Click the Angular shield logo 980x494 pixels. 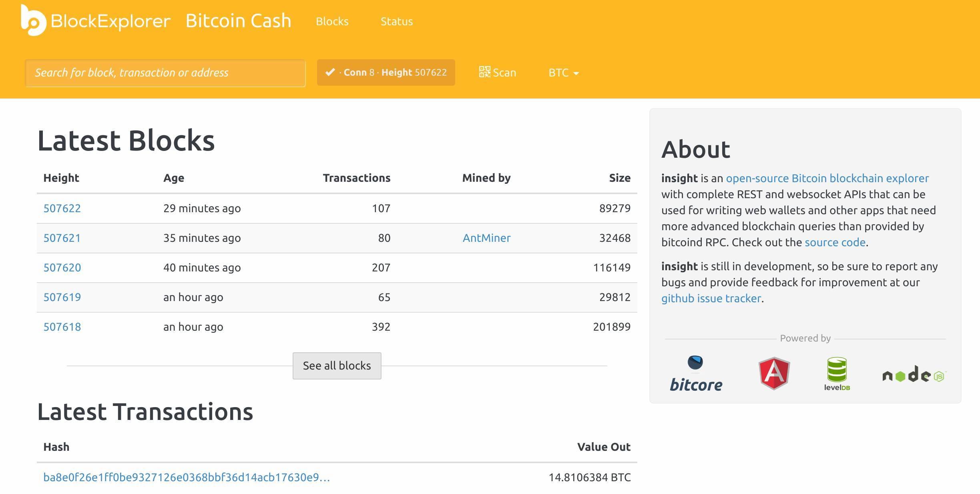pos(774,374)
